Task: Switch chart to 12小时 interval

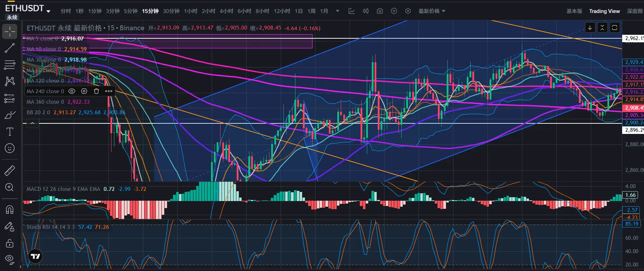Action: [x=282, y=11]
